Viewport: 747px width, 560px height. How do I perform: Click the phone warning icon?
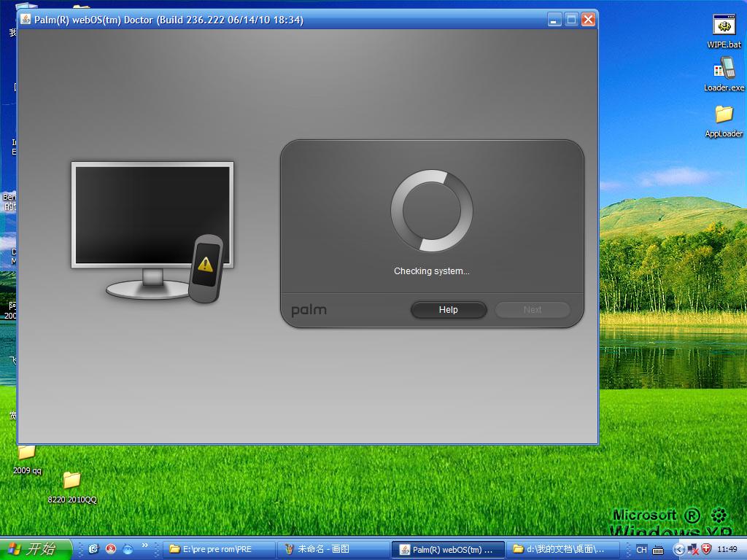coord(206,267)
